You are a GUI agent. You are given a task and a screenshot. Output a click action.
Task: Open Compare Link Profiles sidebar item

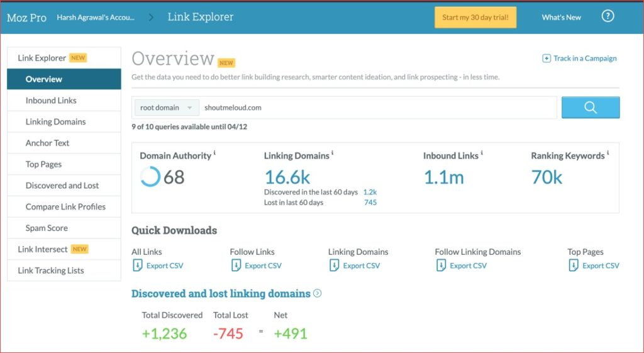point(64,207)
